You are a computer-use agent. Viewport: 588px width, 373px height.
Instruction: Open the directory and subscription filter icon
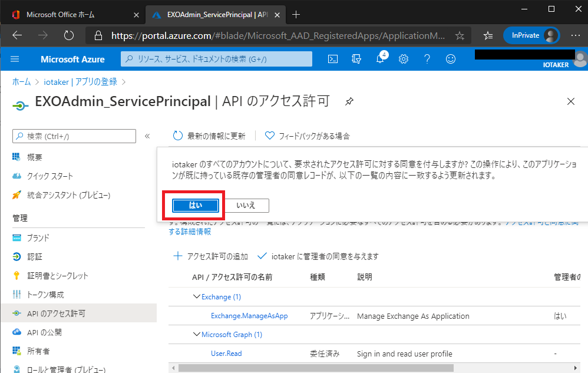click(356, 59)
